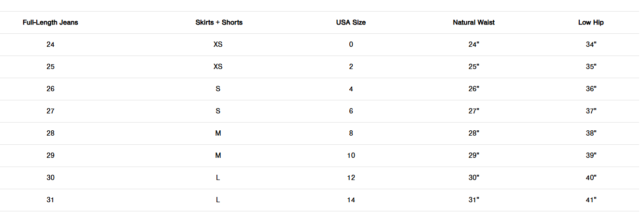Click the USA size 0 cell

tap(351, 44)
